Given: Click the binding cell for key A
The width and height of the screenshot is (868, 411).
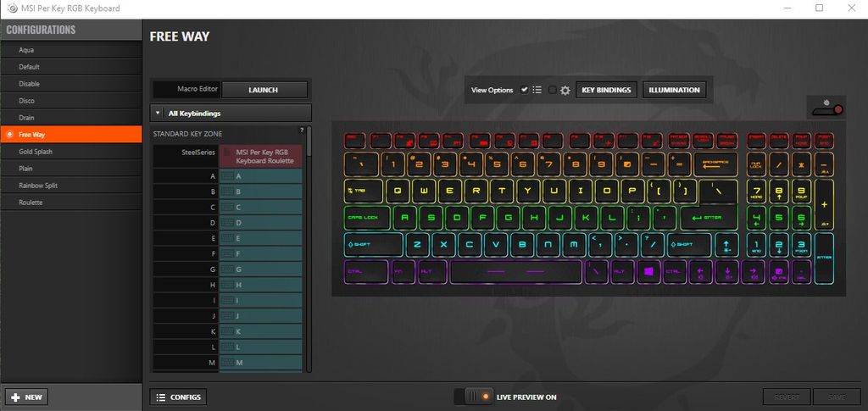Looking at the screenshot, I should point(261,176).
